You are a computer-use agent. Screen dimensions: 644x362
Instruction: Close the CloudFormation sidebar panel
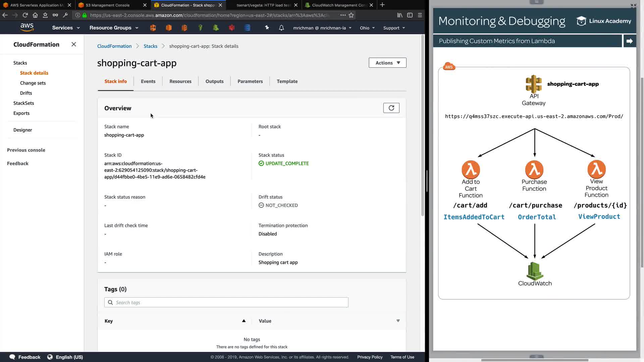(74, 44)
